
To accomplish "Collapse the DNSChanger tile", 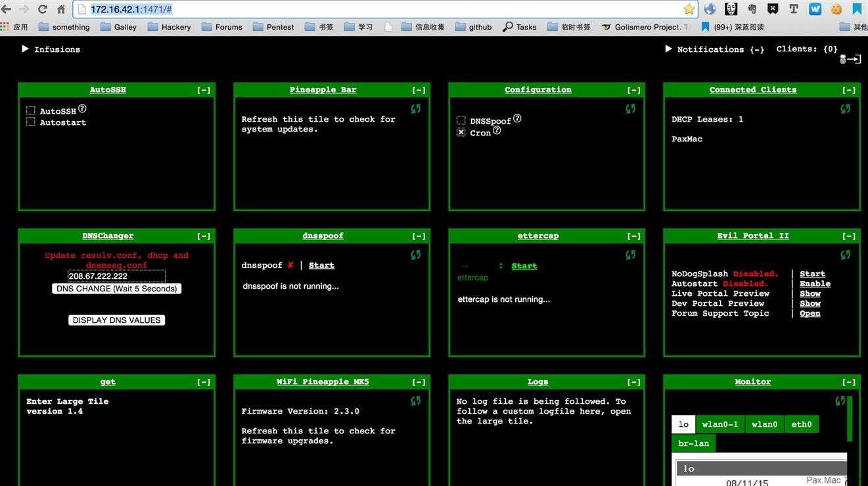I will [204, 236].
